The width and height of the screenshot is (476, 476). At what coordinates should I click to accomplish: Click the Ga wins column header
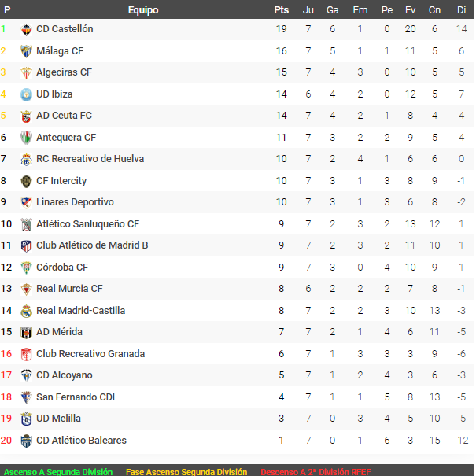332,10
